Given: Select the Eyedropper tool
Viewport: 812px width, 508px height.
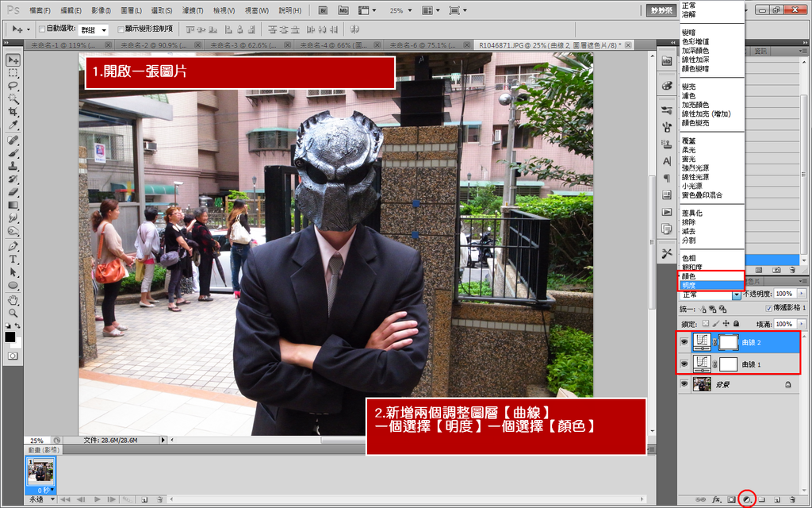Looking at the screenshot, I should [13, 125].
